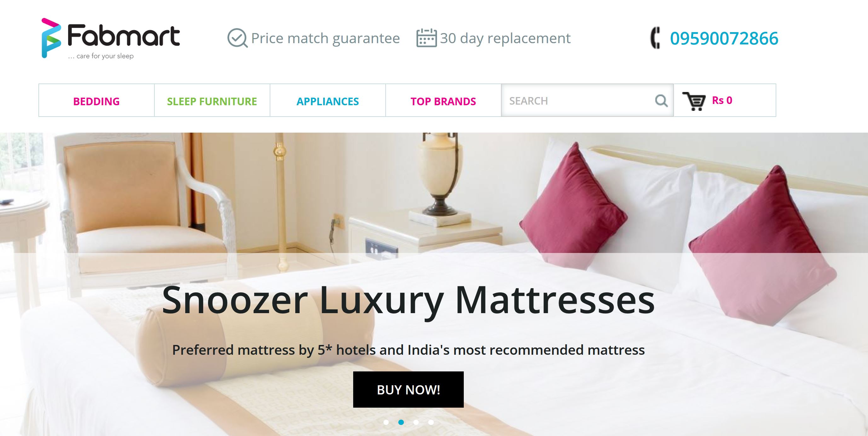This screenshot has width=868, height=436.
Task: Click the search magnifier icon
Action: 661,100
